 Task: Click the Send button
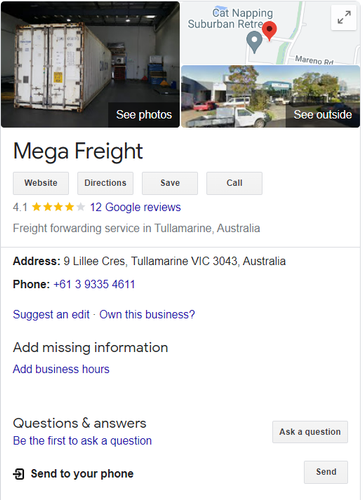(x=326, y=472)
